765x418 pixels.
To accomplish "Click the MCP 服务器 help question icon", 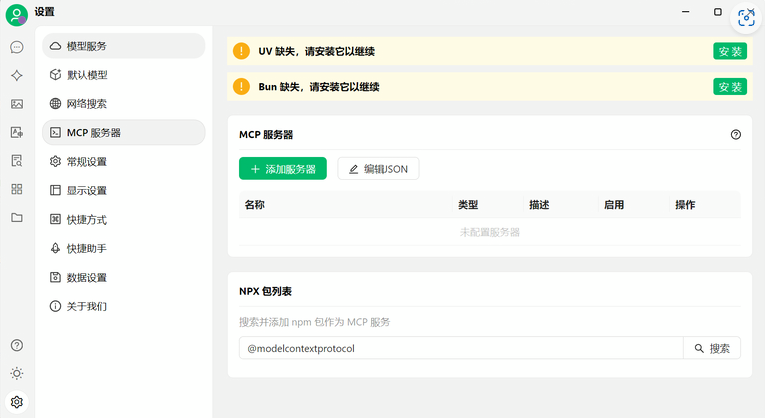I will tap(736, 135).
